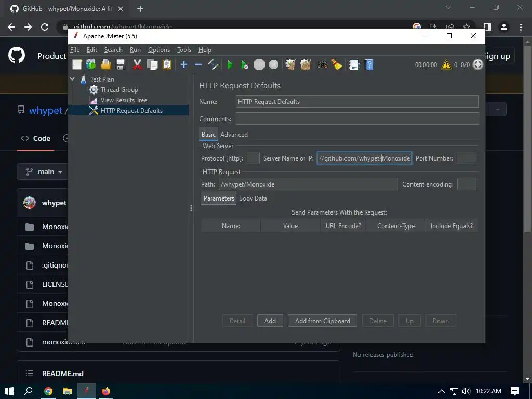Click the Shutdown test icon
Image resolution: width=532 pixels, height=399 pixels.
click(274, 64)
